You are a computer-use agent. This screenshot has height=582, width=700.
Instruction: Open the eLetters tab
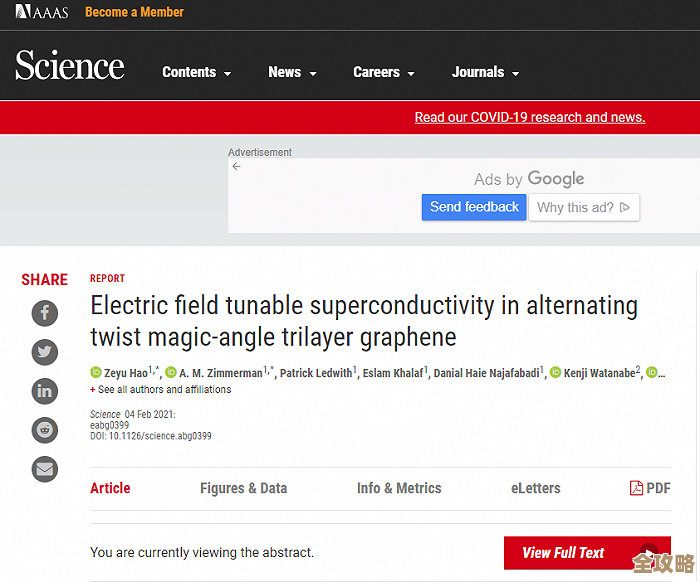[535, 488]
